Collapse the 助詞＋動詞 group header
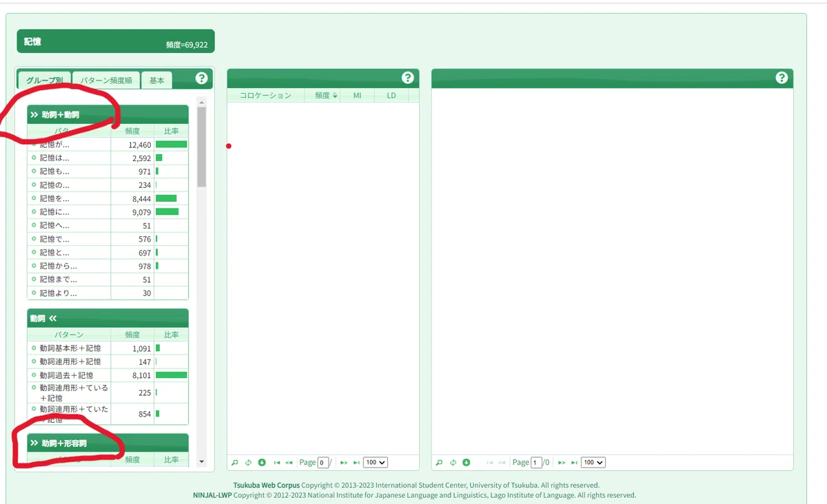Image resolution: width=827 pixels, height=504 pixels. [108, 114]
